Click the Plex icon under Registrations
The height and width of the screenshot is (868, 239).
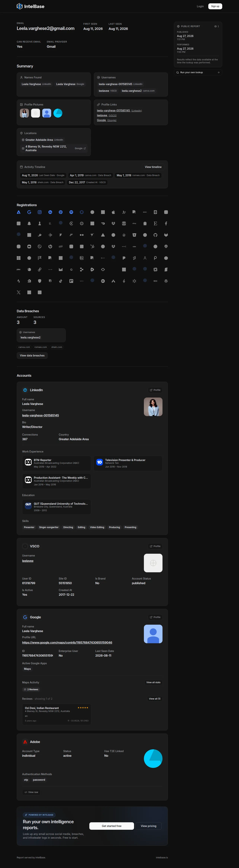[x=19, y=270]
